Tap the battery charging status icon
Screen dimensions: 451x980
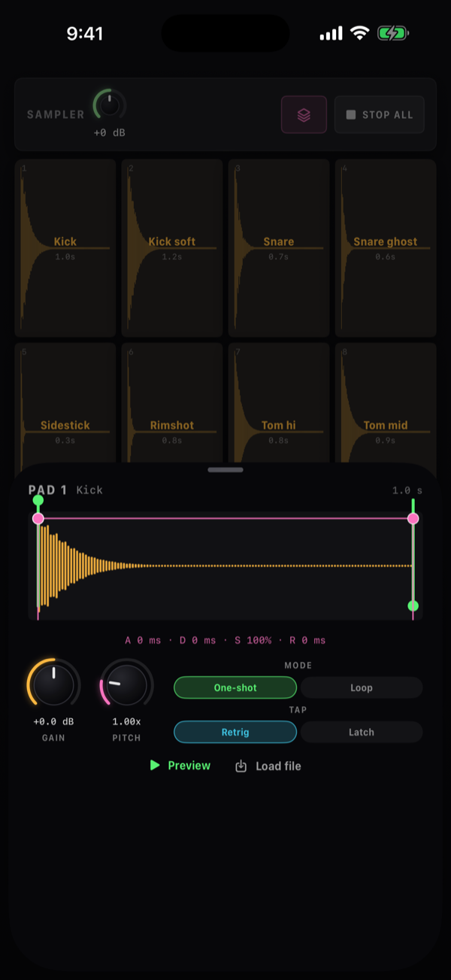392,33
